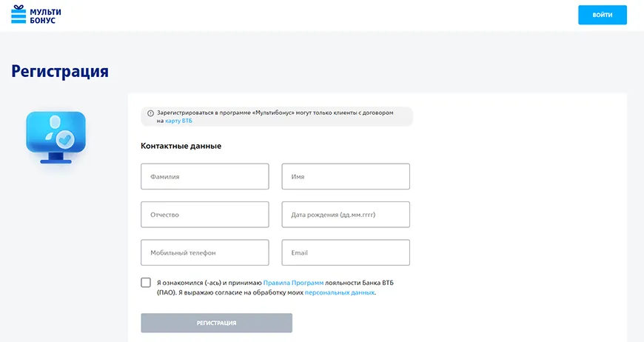Focus the Имя input field
The height and width of the screenshot is (342, 644).
pos(346,177)
